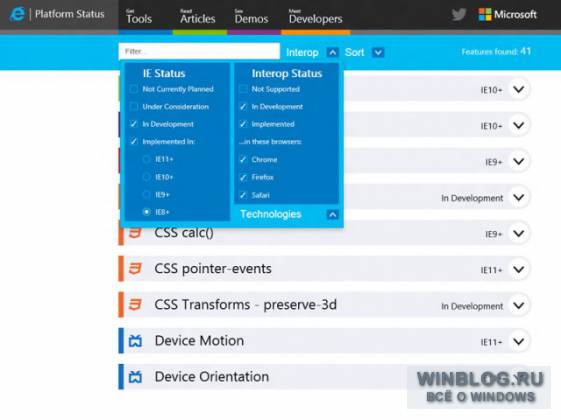Uncheck In Development under IE Status
This screenshot has width=561, height=420.
click(x=133, y=124)
